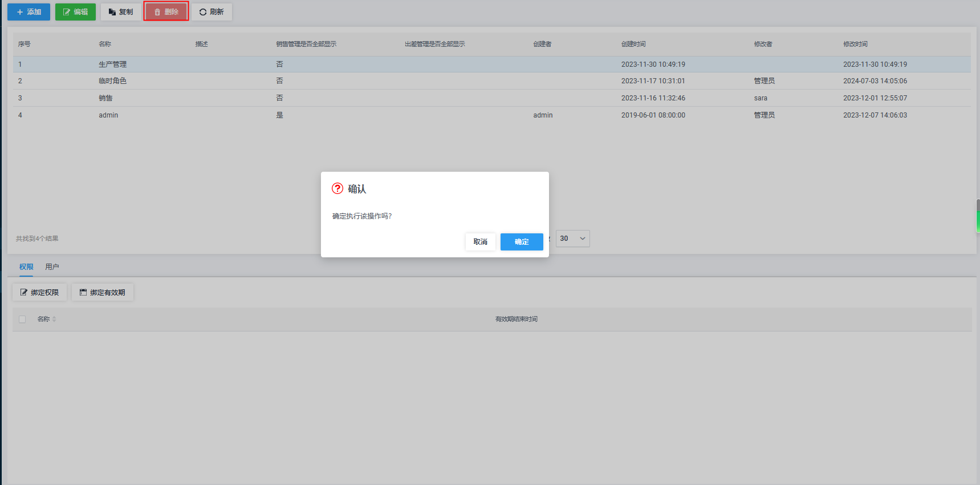This screenshot has width=980, height=485.
Task: Open the page size dropdown showing 30
Action: pyautogui.click(x=572, y=239)
